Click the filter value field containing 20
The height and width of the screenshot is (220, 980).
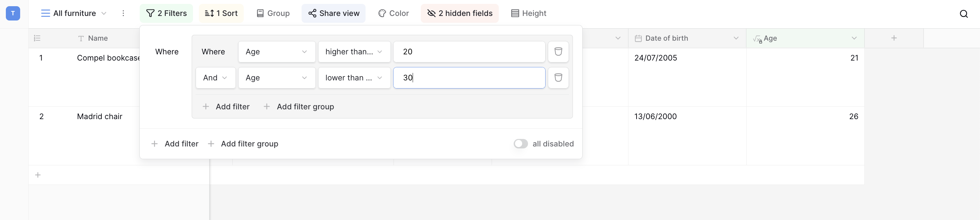point(469,52)
